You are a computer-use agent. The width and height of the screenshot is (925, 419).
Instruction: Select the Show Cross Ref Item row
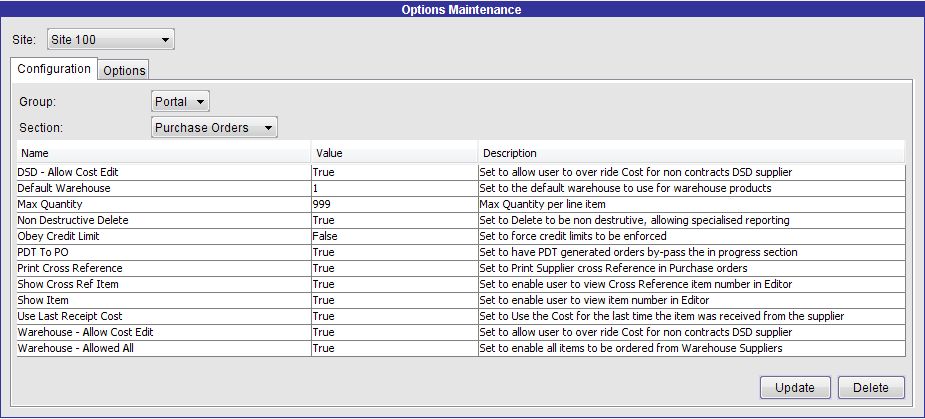(461, 284)
